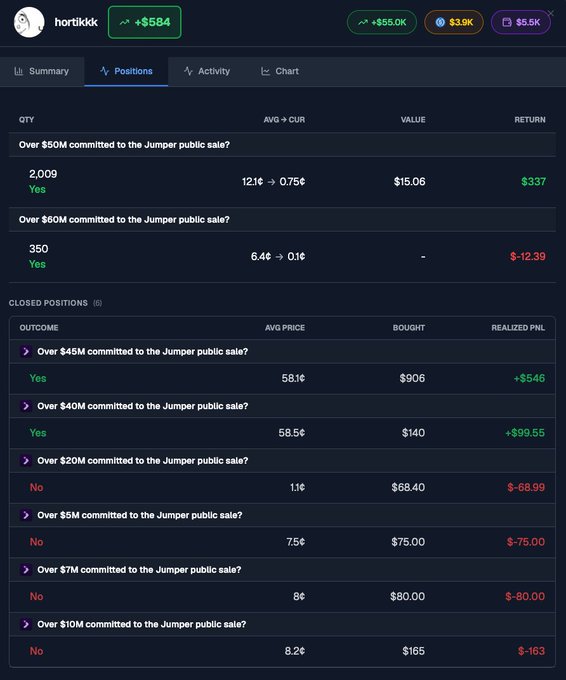
Task: Click the hortikkk username
Action: coord(76,22)
